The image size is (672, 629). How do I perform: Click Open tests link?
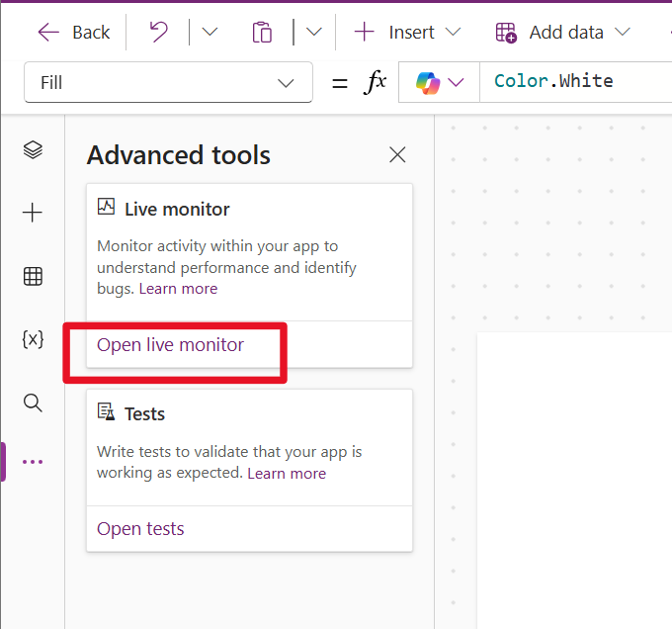(x=140, y=529)
